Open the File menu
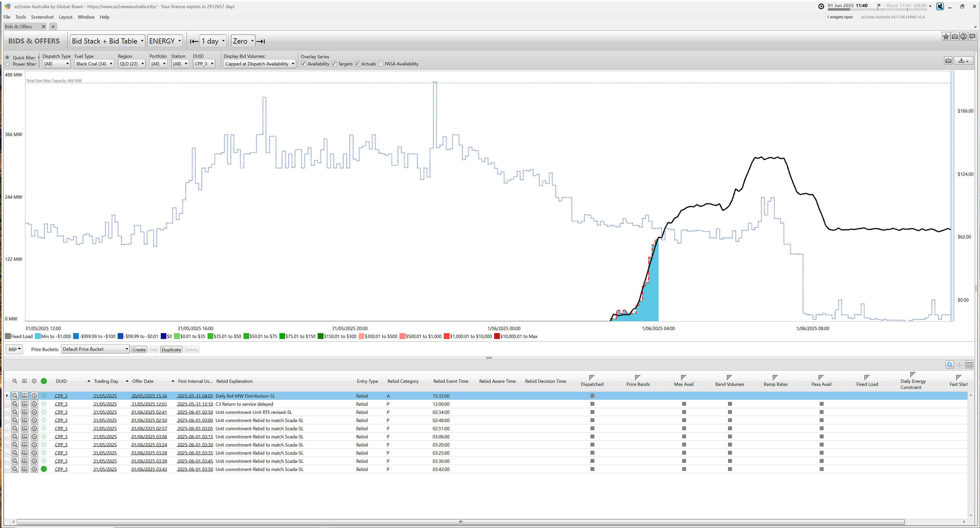The image size is (980, 528). click(7, 17)
